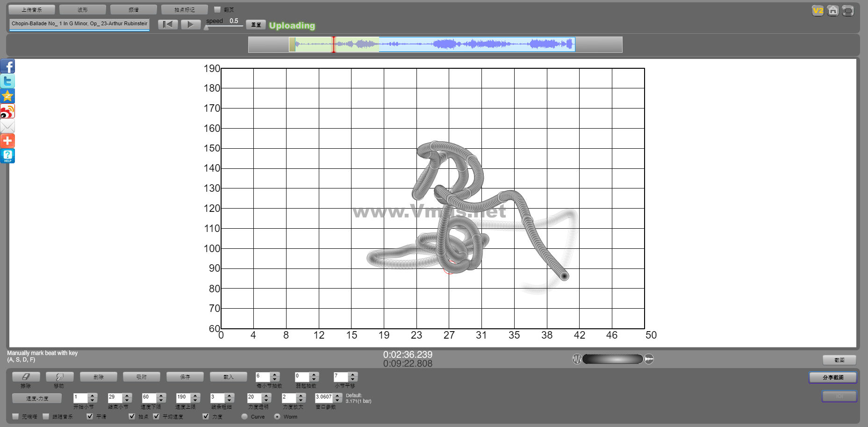The height and width of the screenshot is (427, 868).
Task: Click the blue section of the waveform overview
Action: pyautogui.click(x=477, y=44)
